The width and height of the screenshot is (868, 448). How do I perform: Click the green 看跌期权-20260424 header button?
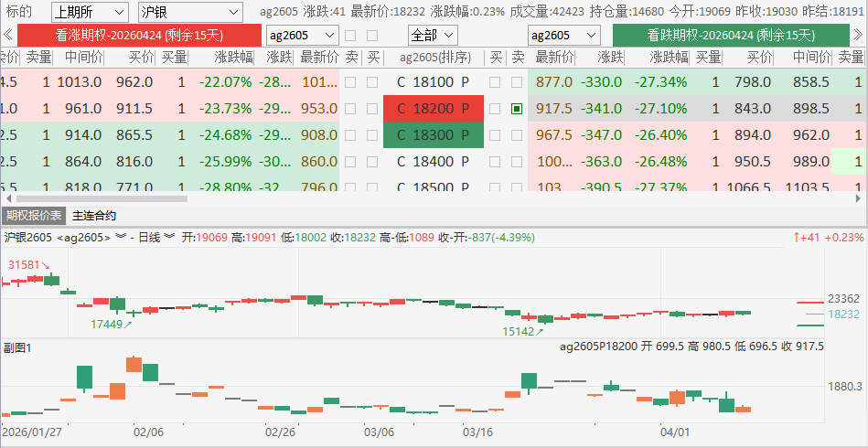731,36
